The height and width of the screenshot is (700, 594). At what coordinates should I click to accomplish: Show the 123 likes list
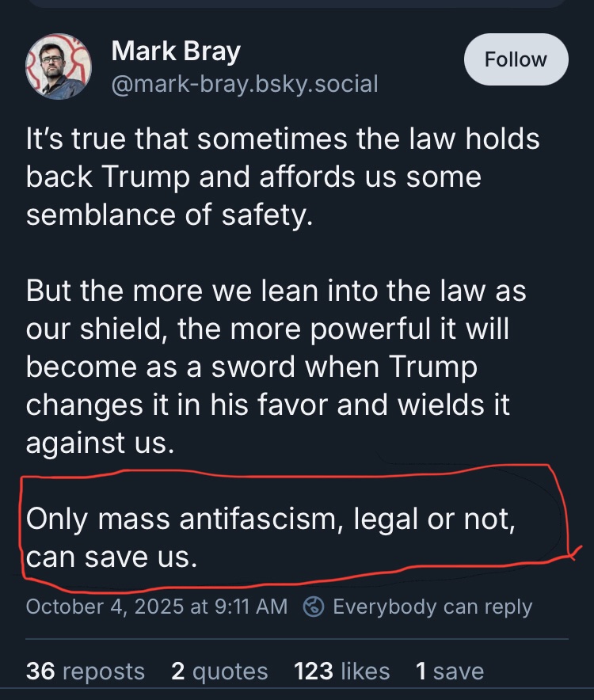341,671
